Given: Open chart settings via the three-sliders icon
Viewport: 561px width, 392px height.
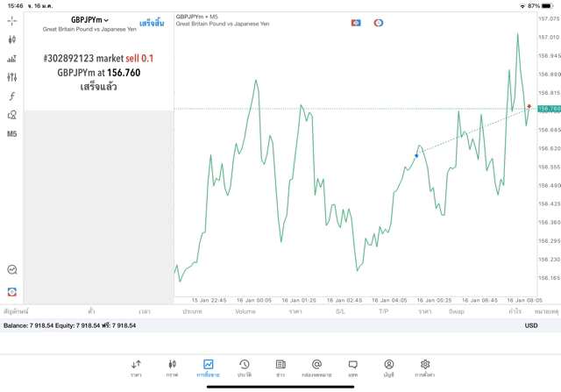Looking at the screenshot, I should 11,77.
